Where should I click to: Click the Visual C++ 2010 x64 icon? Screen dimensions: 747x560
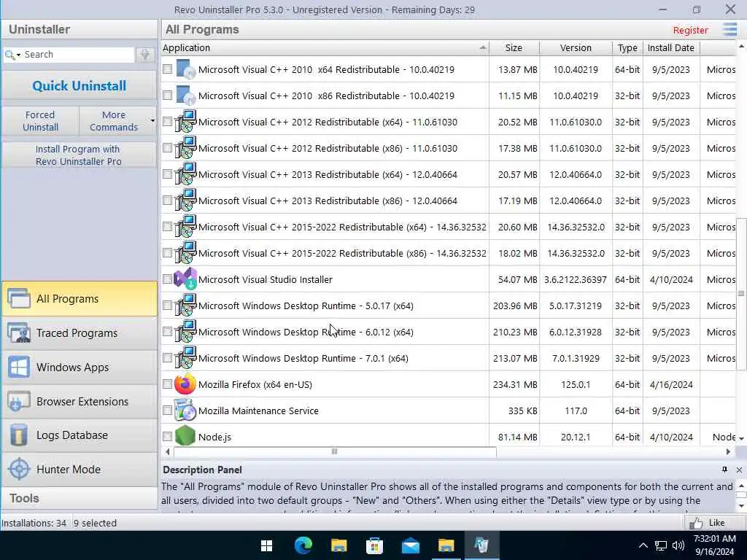(x=185, y=69)
